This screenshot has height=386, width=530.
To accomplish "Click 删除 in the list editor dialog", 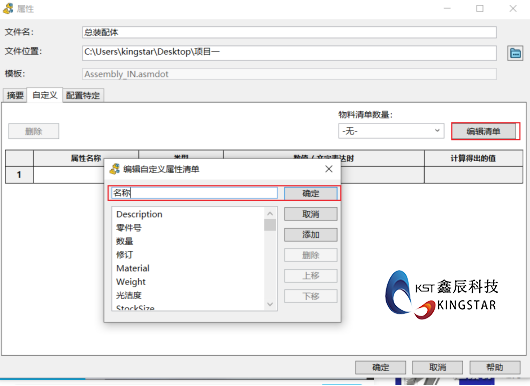I will (311, 255).
